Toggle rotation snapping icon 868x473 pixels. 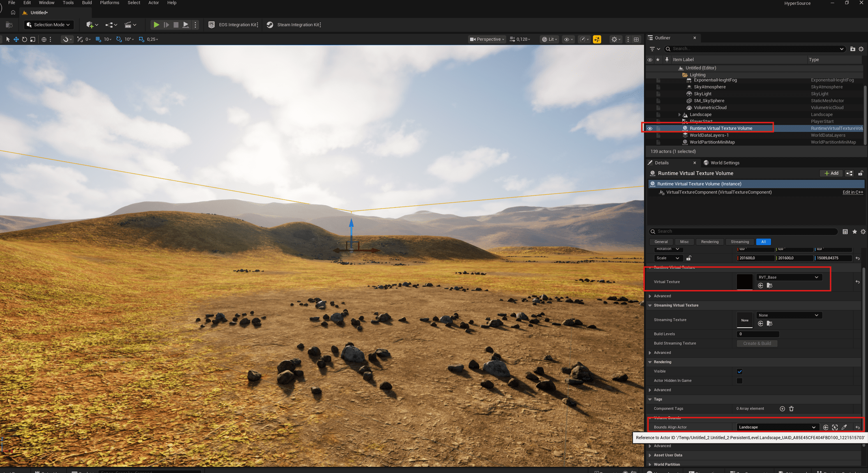click(119, 39)
